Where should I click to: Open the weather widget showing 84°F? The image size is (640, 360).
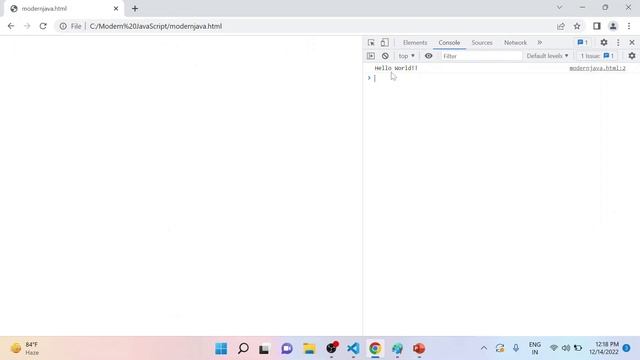(x=25, y=348)
